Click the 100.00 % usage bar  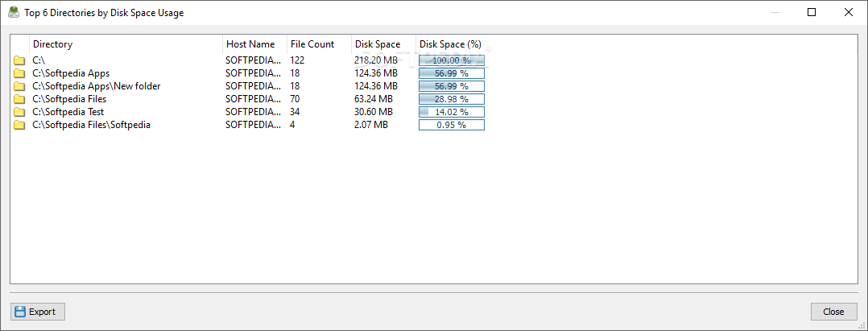(452, 60)
